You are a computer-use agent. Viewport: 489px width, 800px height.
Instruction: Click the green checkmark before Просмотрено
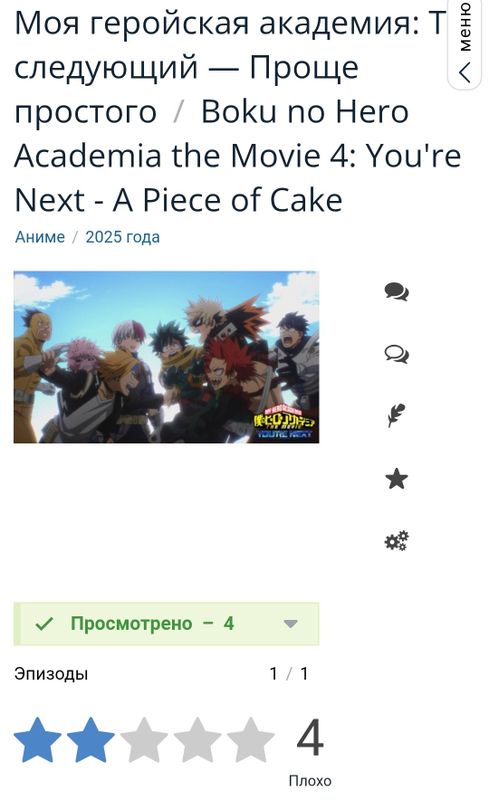coord(44,623)
